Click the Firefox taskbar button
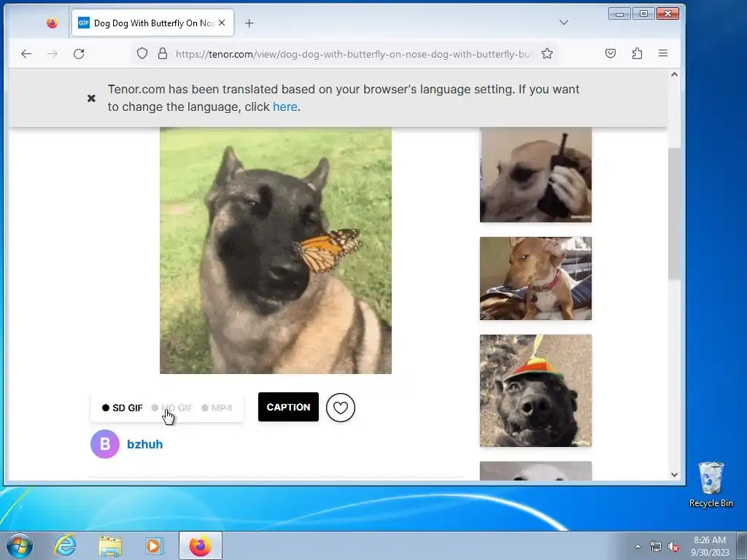This screenshot has width=747, height=560. tap(201, 545)
